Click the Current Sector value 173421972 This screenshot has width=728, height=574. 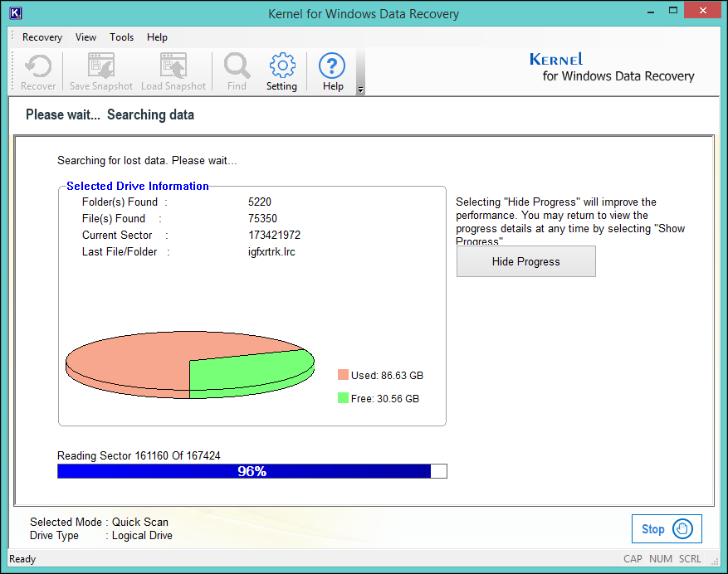pos(275,236)
